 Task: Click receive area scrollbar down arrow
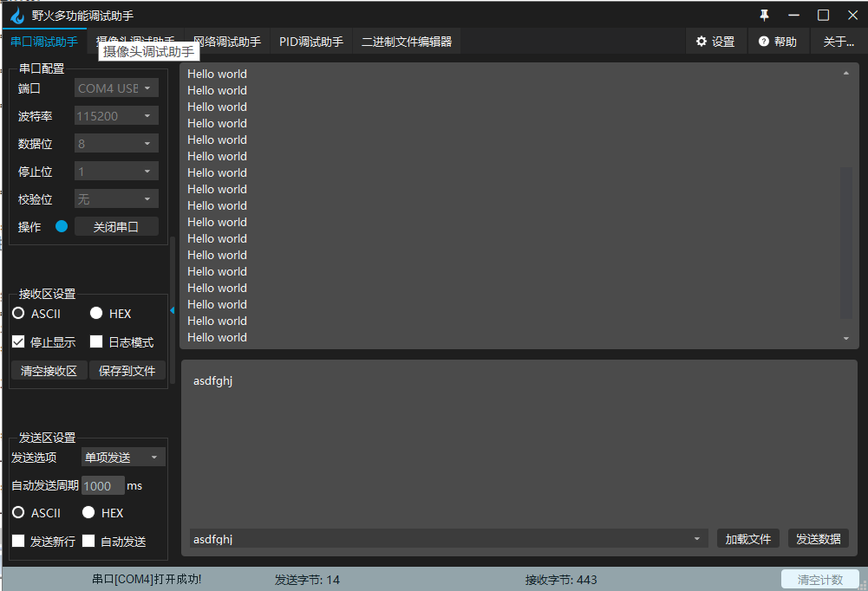tap(845, 338)
